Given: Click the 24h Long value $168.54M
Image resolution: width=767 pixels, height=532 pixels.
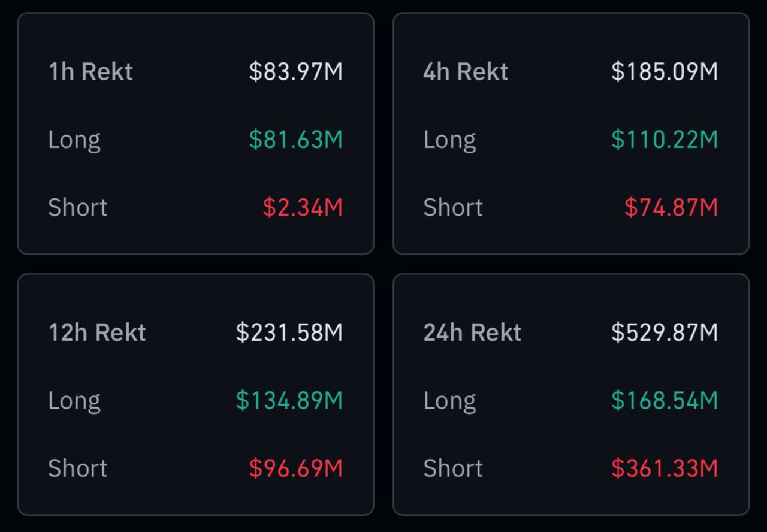Looking at the screenshot, I should pos(665,400).
